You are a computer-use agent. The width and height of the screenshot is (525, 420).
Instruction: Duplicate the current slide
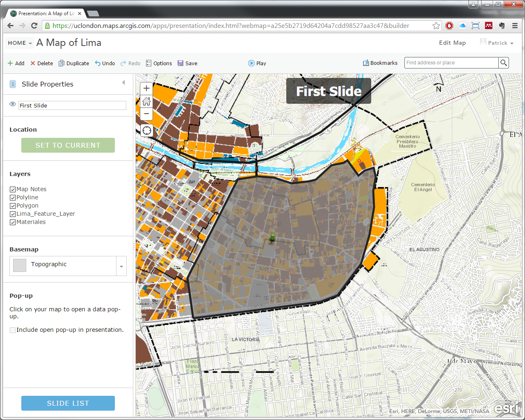74,63
